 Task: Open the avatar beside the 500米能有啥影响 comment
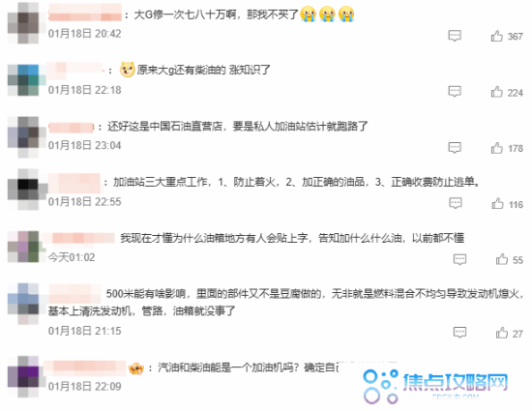[23, 303]
